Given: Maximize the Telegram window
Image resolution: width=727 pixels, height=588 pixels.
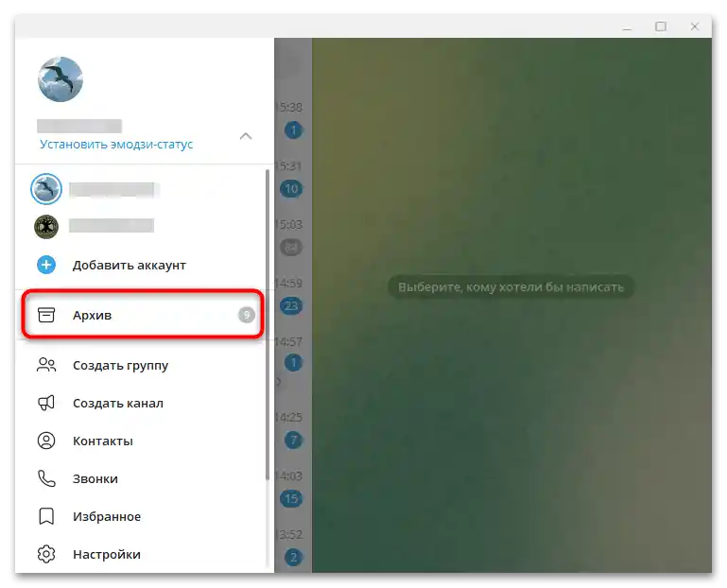Looking at the screenshot, I should 661,26.
